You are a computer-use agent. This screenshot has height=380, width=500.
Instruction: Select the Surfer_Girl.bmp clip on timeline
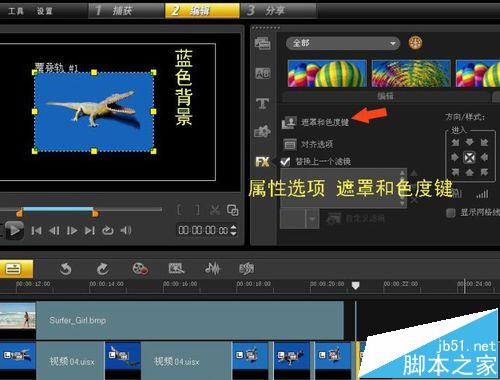172,320
